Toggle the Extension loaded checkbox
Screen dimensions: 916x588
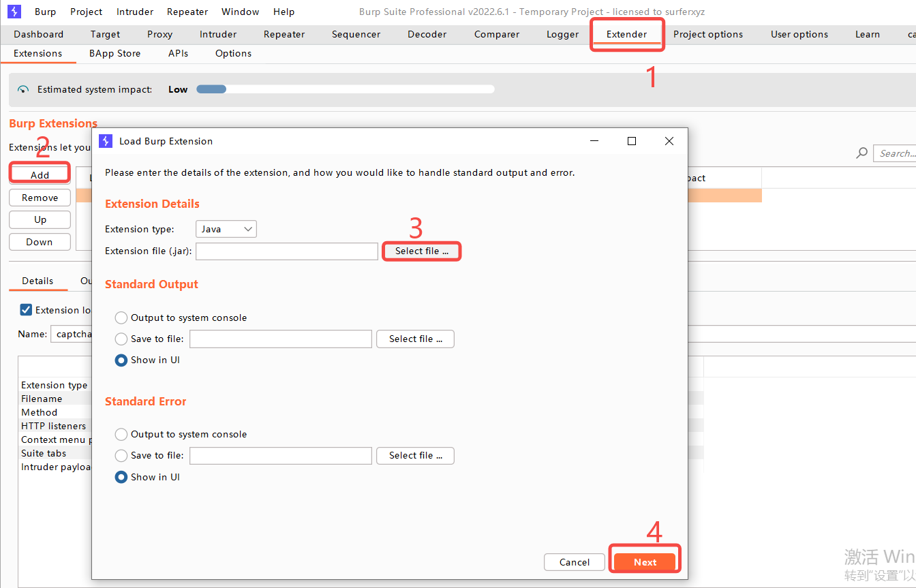[26, 310]
